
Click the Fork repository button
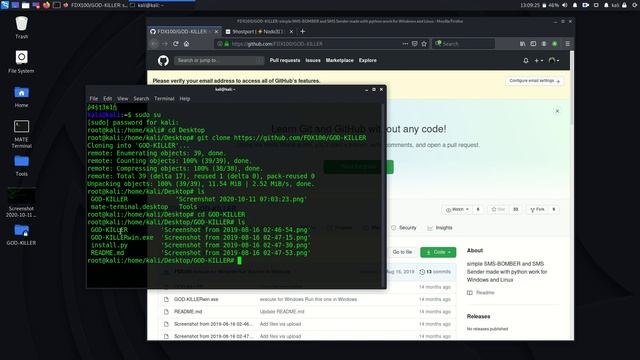tap(537, 209)
